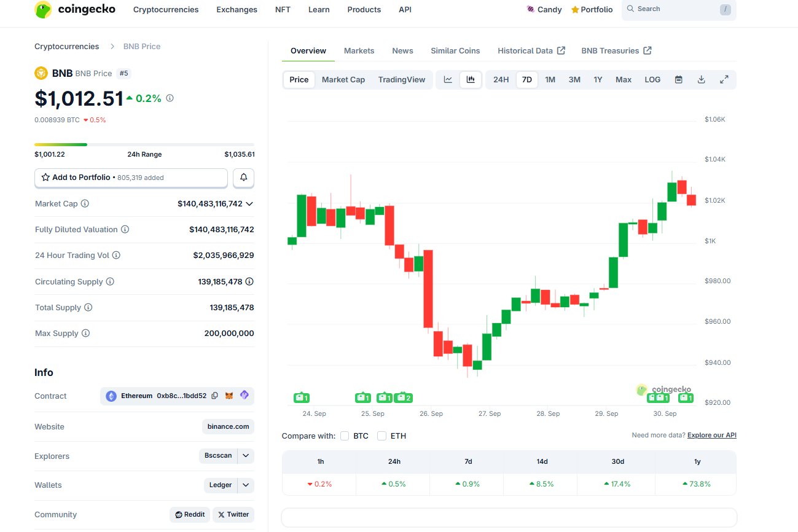The width and height of the screenshot is (798, 532).
Task: Open the Exchanges menu
Action: point(237,10)
